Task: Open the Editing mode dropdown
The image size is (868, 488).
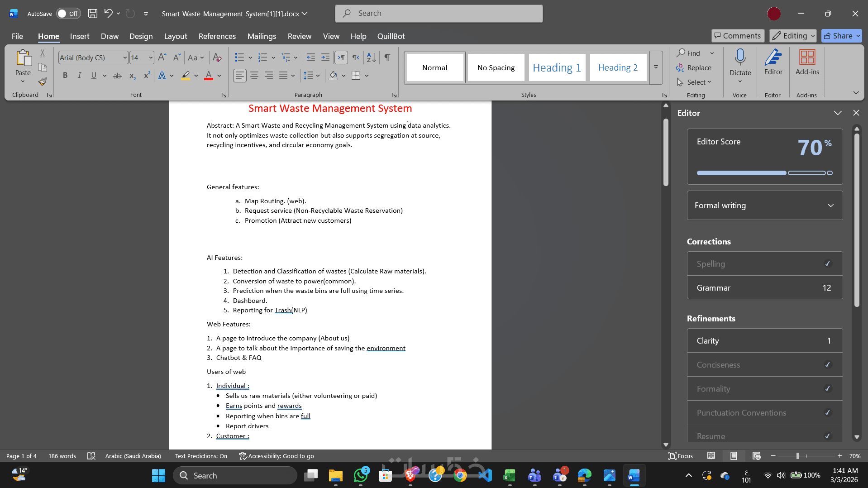Action: coord(793,36)
